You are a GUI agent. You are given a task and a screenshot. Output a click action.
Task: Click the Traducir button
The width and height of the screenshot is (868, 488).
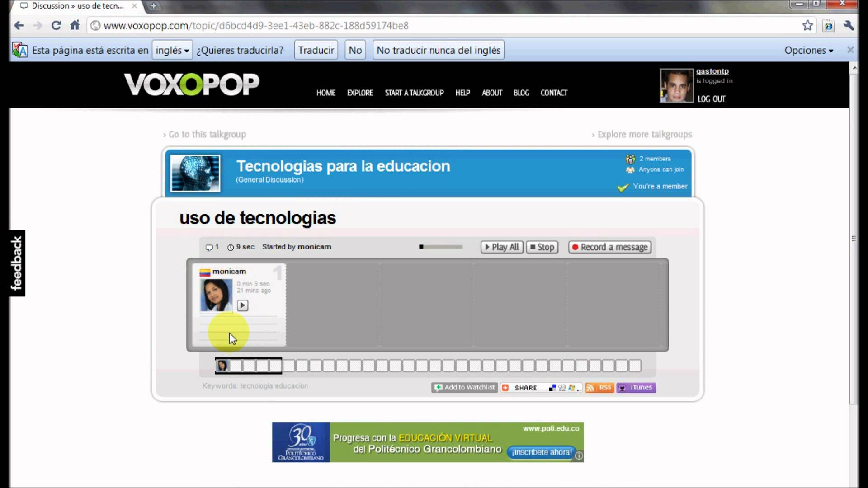click(316, 50)
